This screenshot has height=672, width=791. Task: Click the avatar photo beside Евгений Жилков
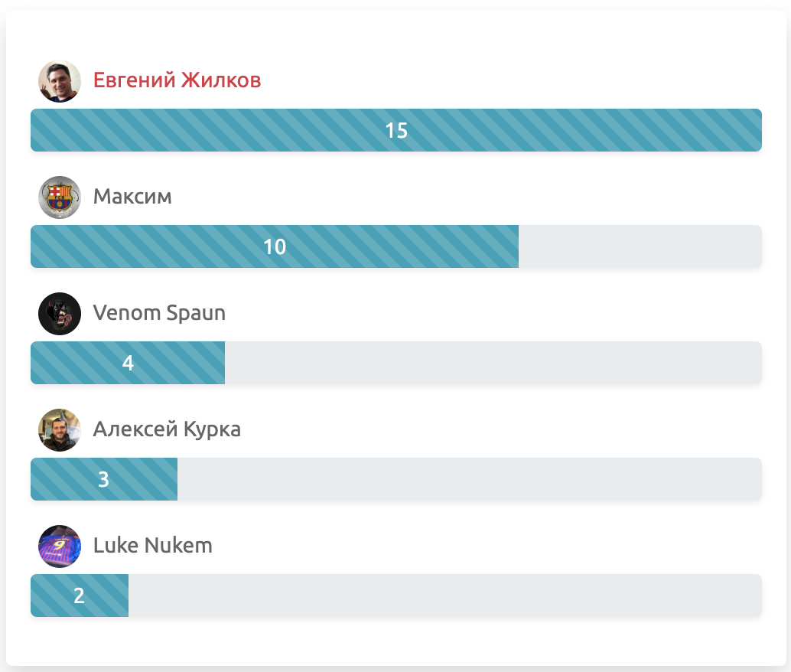click(60, 81)
